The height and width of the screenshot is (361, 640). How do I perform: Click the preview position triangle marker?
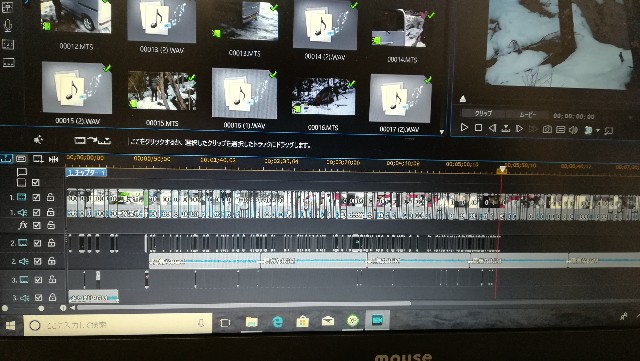pos(463,98)
